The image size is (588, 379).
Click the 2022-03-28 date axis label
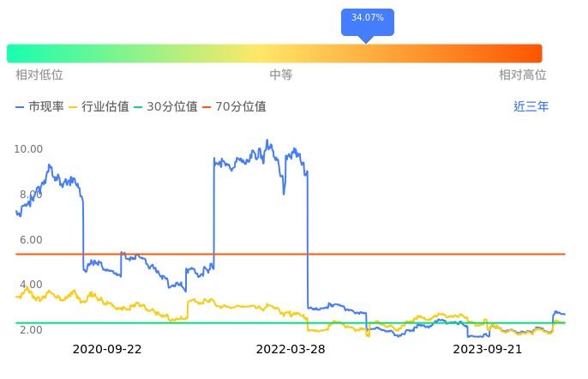(x=291, y=350)
